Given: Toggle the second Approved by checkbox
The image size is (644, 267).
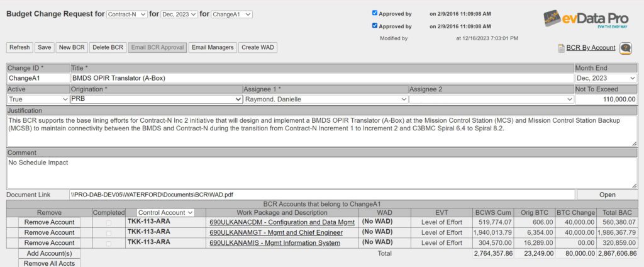Looking at the screenshot, I should coord(375,26).
